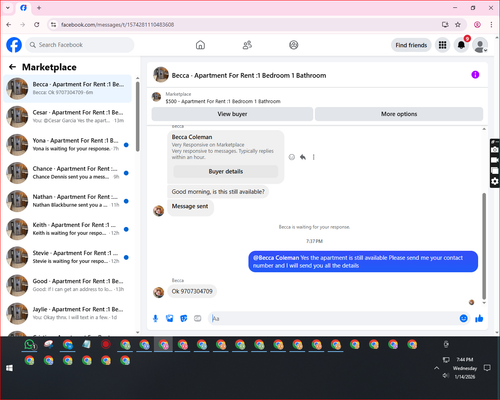
Task: Reload the page in Chrome
Action: coord(37,25)
